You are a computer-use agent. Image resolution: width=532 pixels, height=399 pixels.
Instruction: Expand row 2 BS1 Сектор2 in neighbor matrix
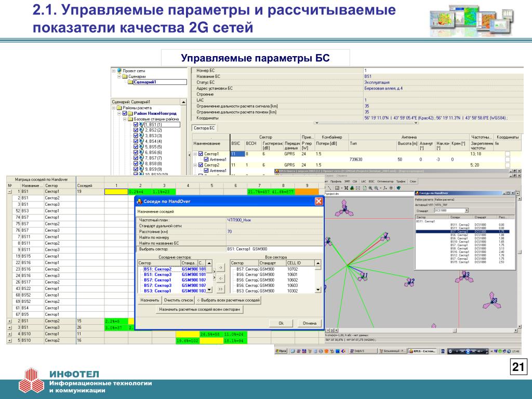point(9,321)
